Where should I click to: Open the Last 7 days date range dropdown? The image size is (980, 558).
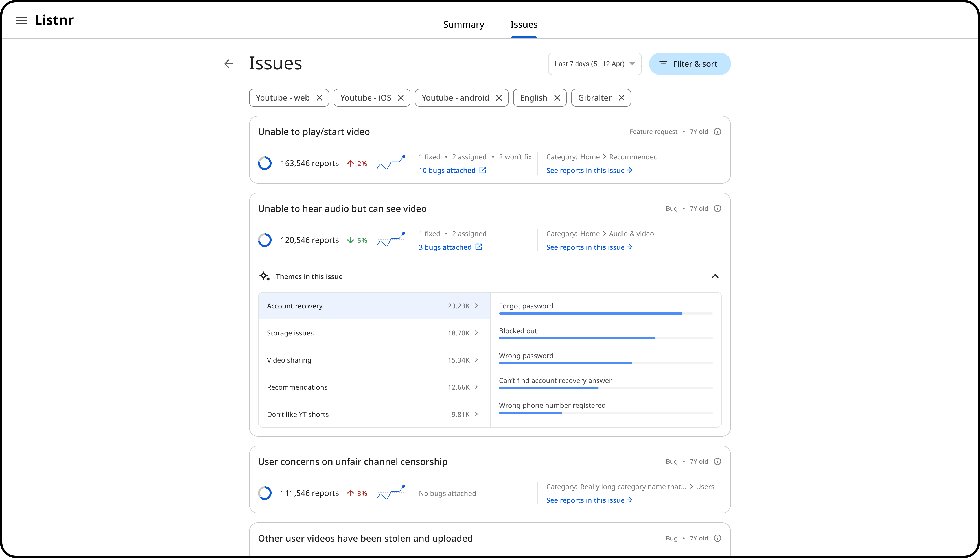click(595, 64)
